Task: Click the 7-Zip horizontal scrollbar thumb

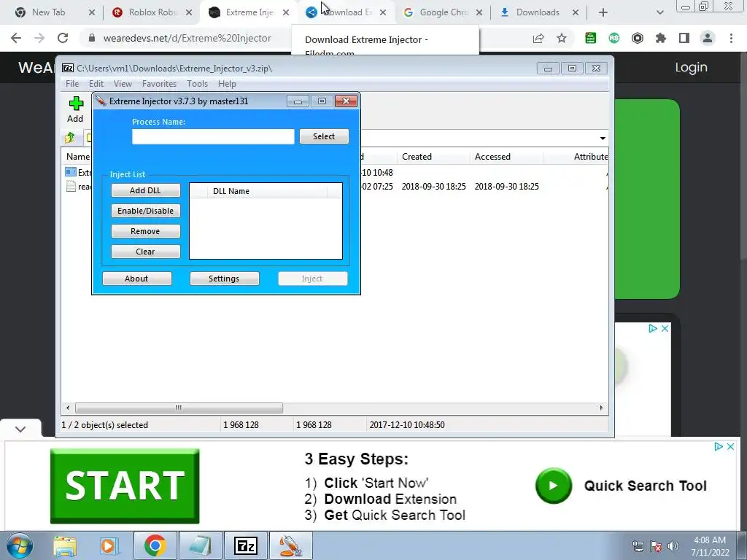Action: (179, 408)
